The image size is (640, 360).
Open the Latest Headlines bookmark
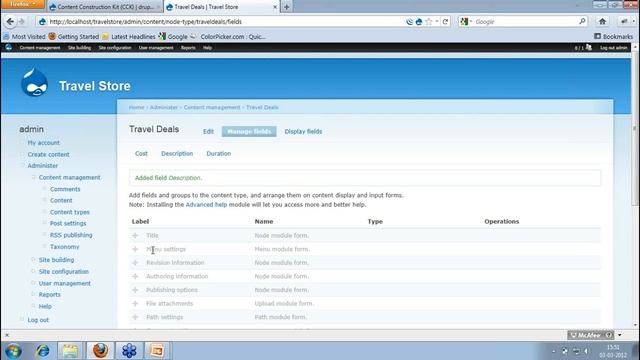pyautogui.click(x=129, y=36)
